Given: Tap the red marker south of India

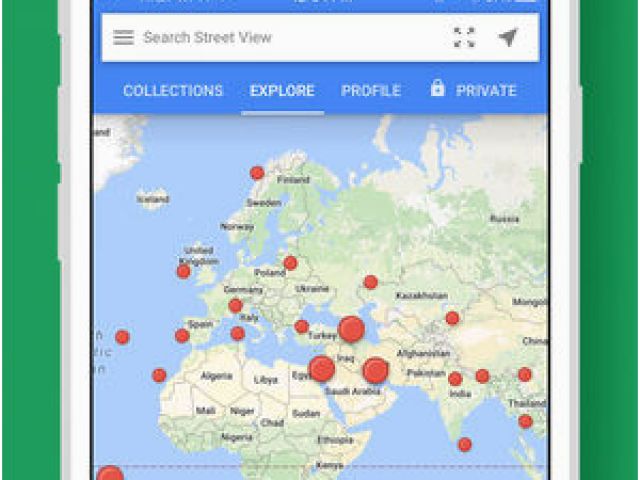Looking at the screenshot, I should [465, 444].
